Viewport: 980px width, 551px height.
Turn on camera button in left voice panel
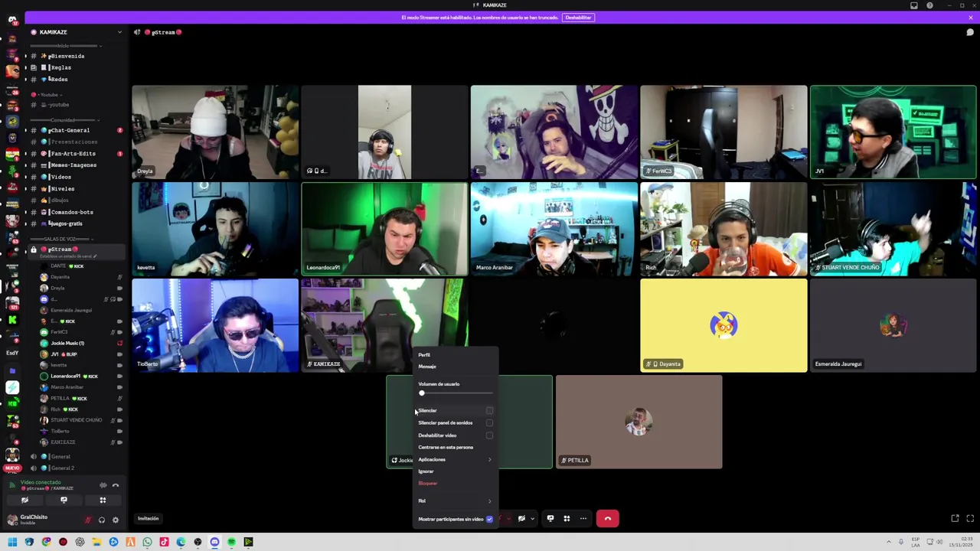click(x=25, y=500)
